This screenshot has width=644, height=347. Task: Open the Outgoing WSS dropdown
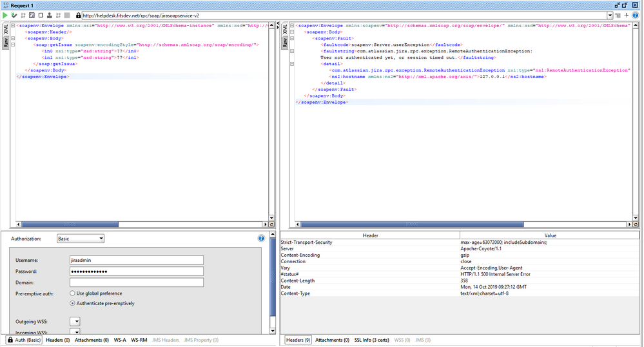pos(75,321)
